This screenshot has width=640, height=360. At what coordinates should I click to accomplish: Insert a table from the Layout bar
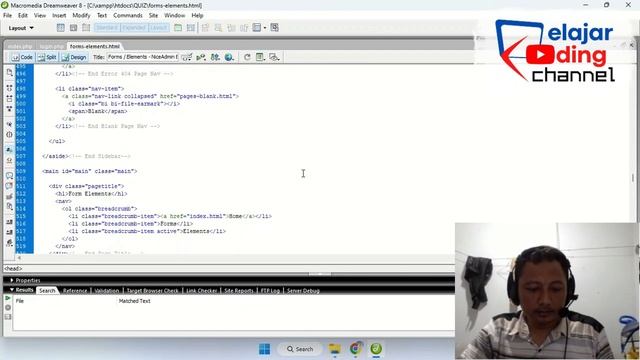[60, 28]
